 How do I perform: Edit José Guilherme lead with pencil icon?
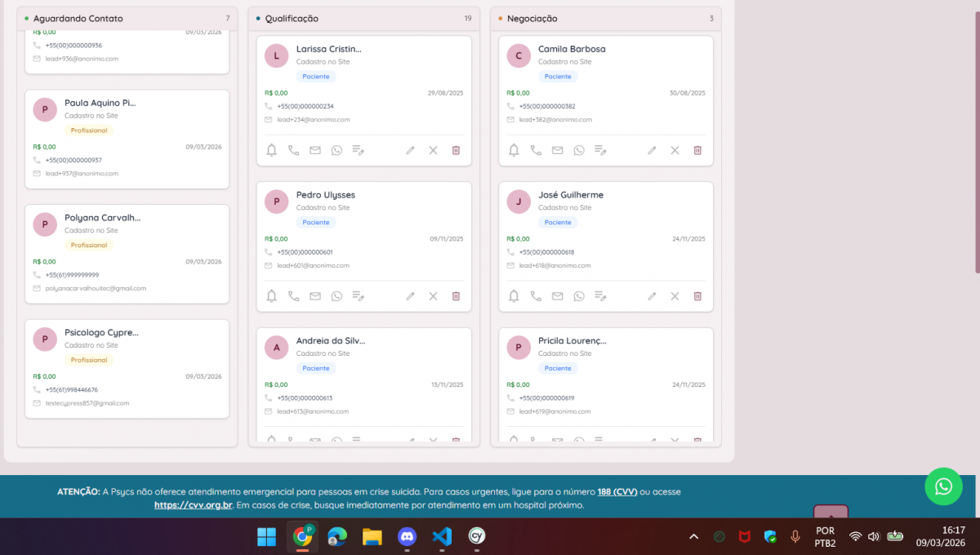(652, 296)
